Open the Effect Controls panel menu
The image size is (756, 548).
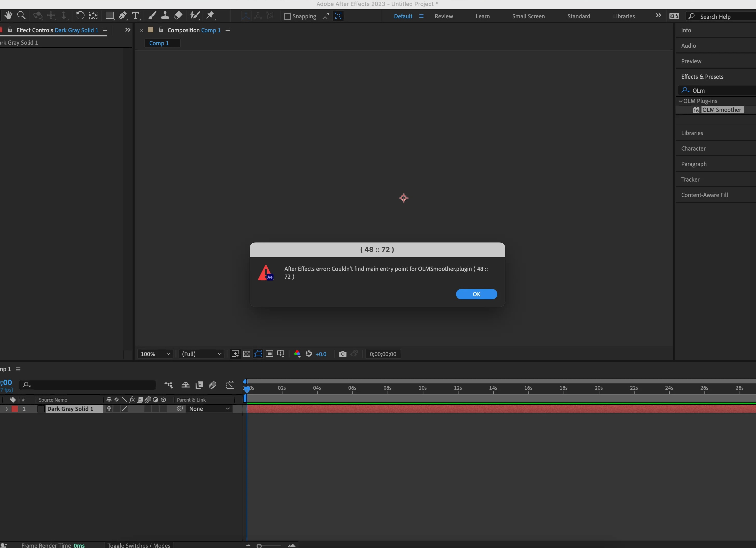point(105,30)
